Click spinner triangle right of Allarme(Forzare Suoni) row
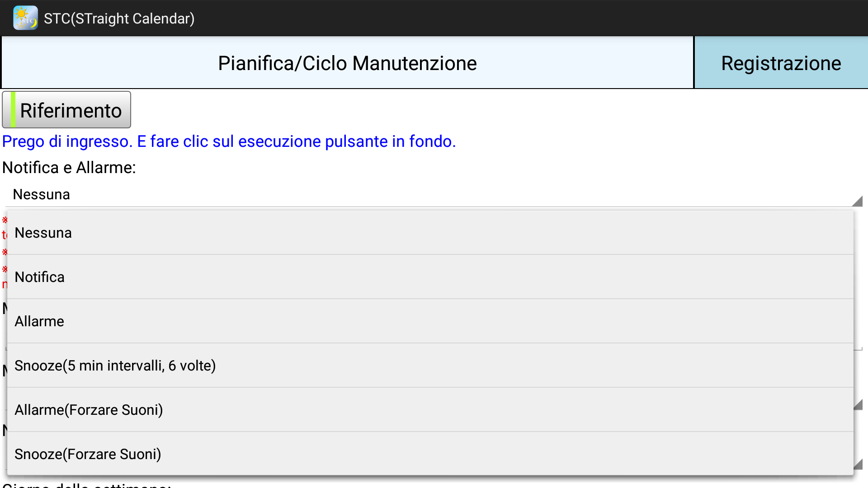The height and width of the screenshot is (488, 868). tap(858, 405)
